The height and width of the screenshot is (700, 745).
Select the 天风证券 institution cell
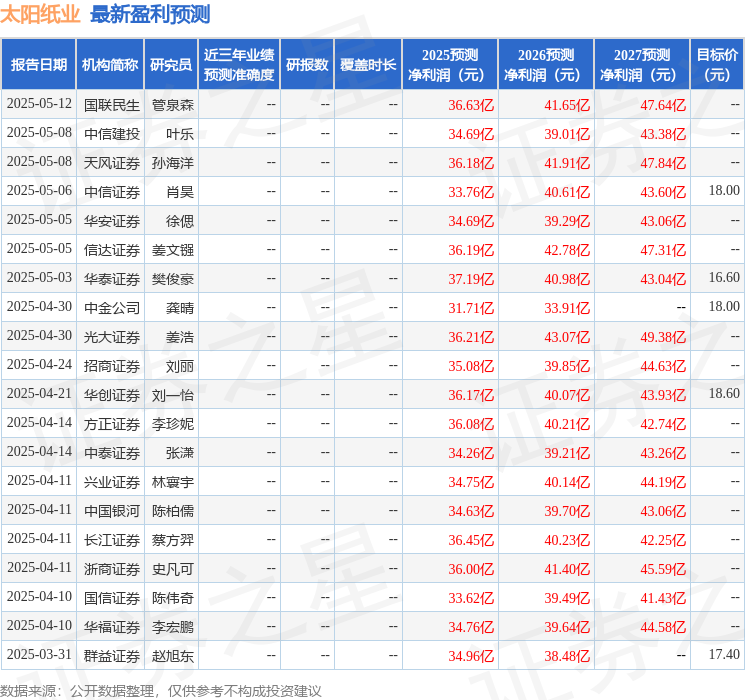pos(112,163)
